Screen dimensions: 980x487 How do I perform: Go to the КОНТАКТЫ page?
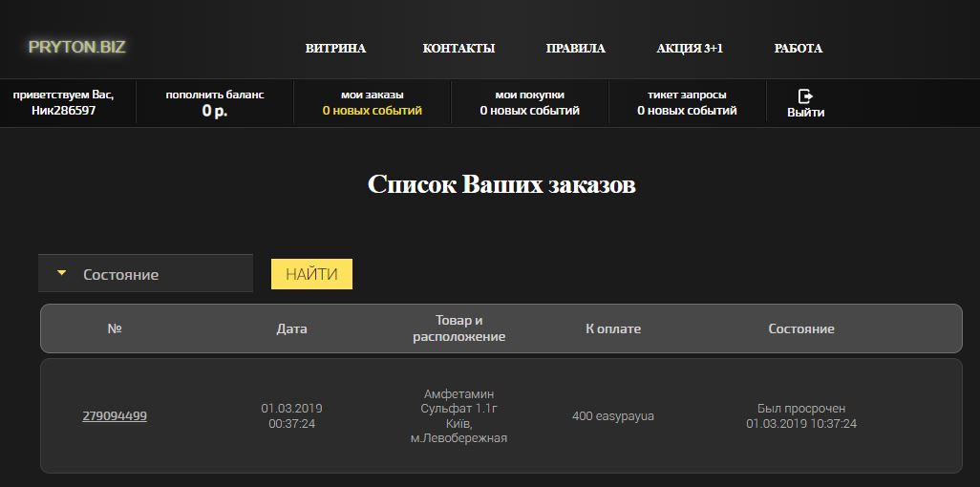click(458, 48)
